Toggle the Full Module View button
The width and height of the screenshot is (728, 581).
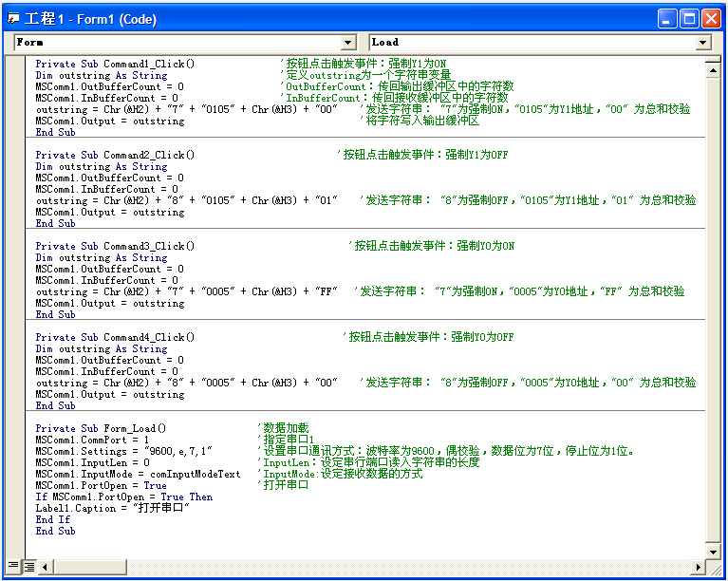pos(28,566)
